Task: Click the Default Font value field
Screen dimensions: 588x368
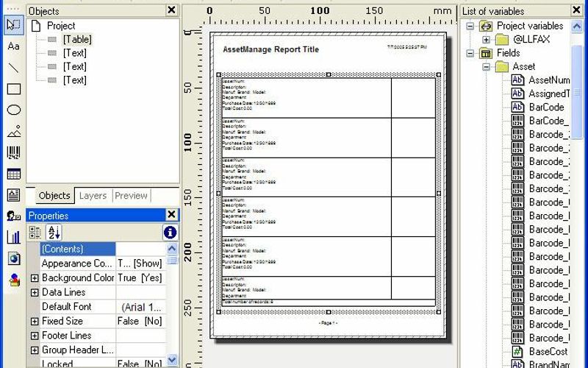Action: click(140, 307)
